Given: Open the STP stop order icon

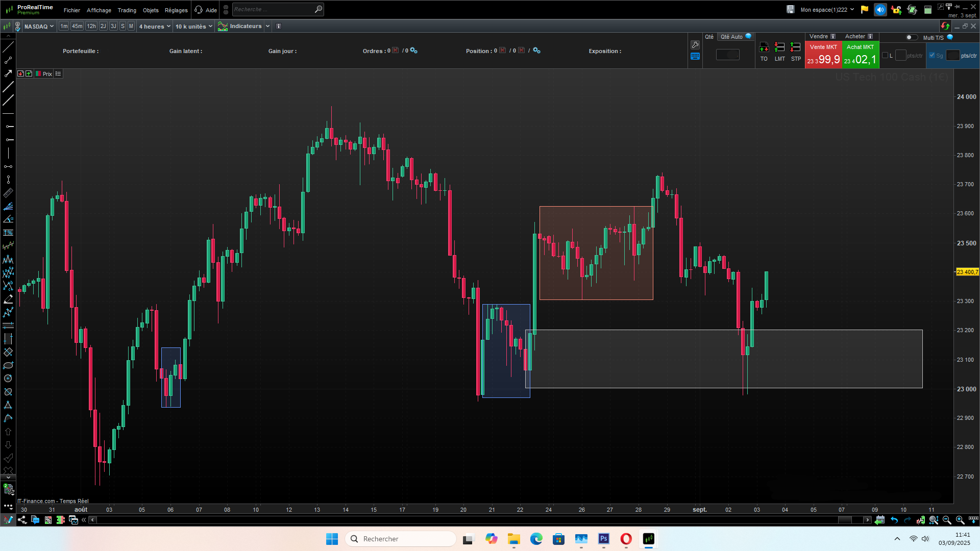Looking at the screenshot, I should (795, 48).
